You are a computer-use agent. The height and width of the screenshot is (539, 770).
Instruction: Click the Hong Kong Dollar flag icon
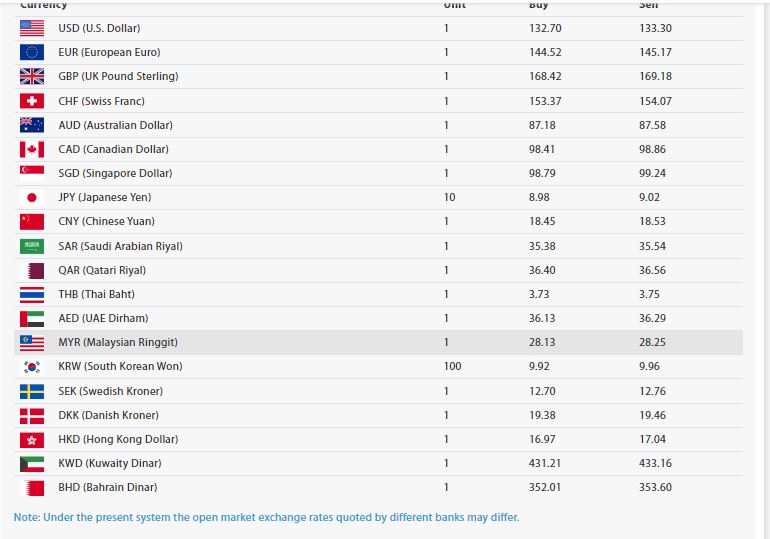(x=32, y=439)
